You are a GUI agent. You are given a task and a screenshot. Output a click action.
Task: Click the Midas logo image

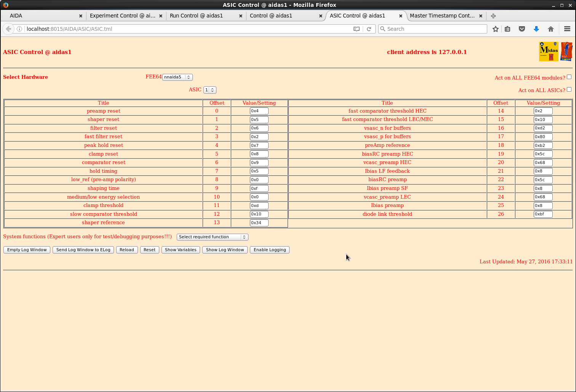tap(549, 52)
